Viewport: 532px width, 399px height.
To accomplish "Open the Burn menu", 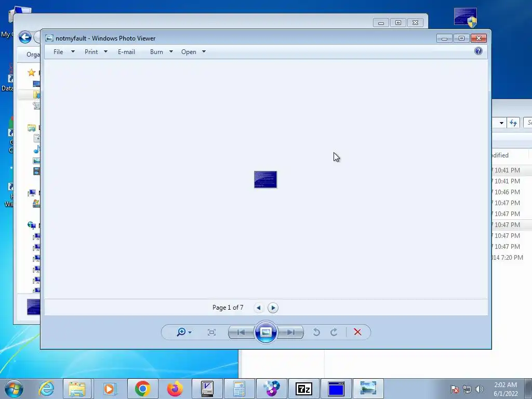I will [x=156, y=52].
